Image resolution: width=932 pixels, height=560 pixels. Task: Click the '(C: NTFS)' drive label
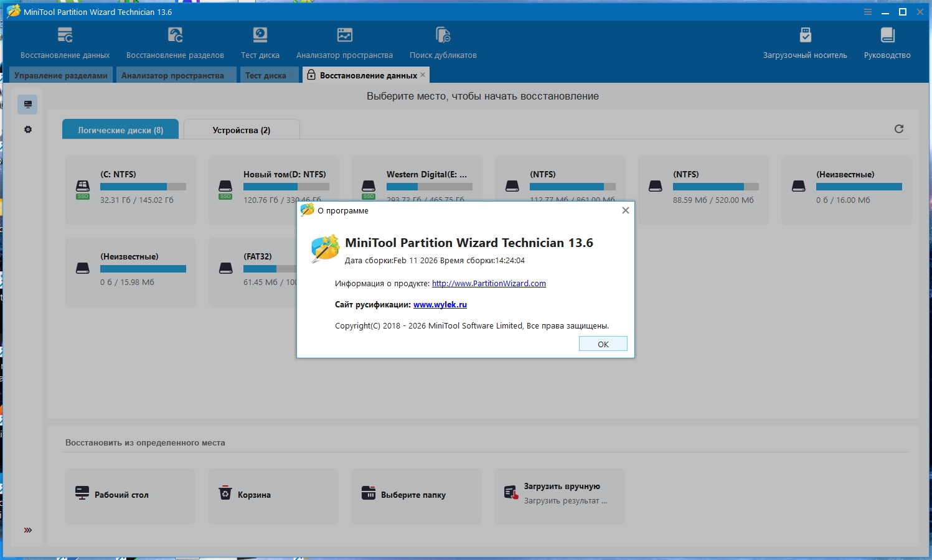(118, 174)
